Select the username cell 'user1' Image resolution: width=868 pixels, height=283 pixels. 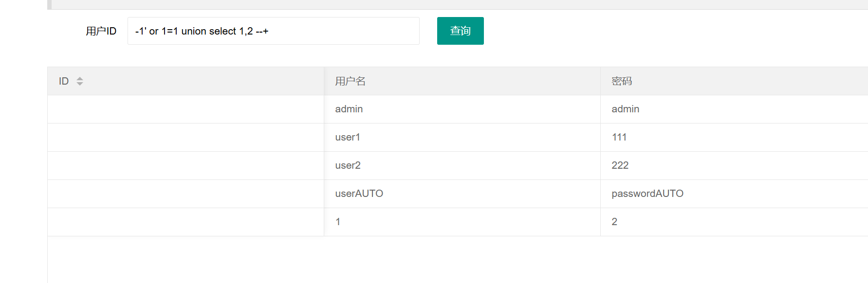point(462,138)
